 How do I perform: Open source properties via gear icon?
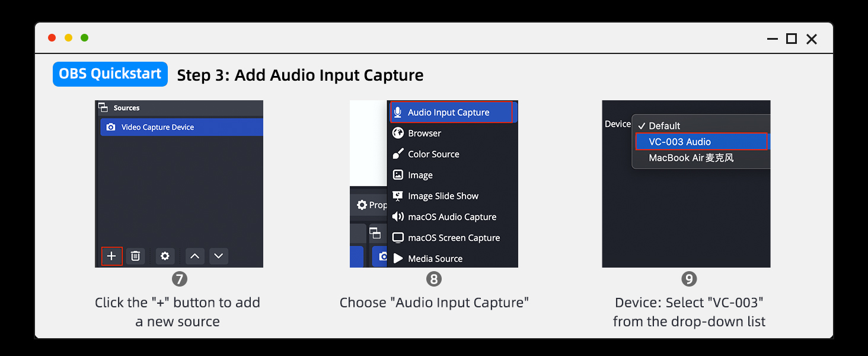coord(165,256)
